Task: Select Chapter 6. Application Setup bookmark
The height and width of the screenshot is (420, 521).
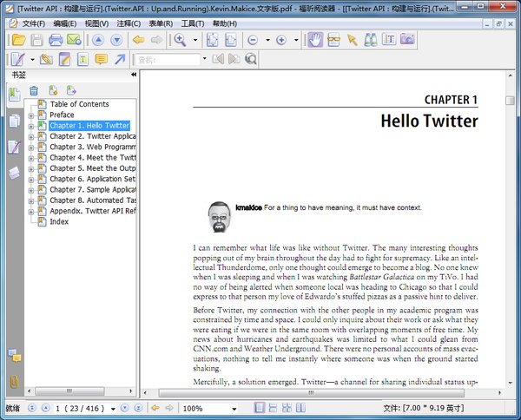Action: pyautogui.click(x=92, y=179)
